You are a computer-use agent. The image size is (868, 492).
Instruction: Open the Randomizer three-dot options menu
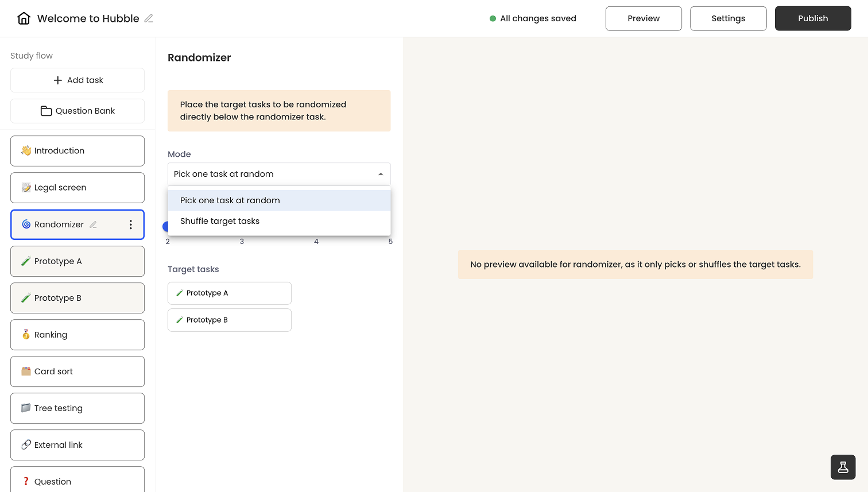pos(131,224)
